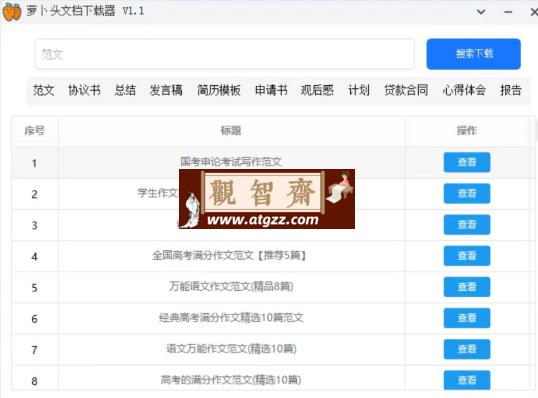
Task: Select the 计划 category tab
Action: tap(359, 90)
